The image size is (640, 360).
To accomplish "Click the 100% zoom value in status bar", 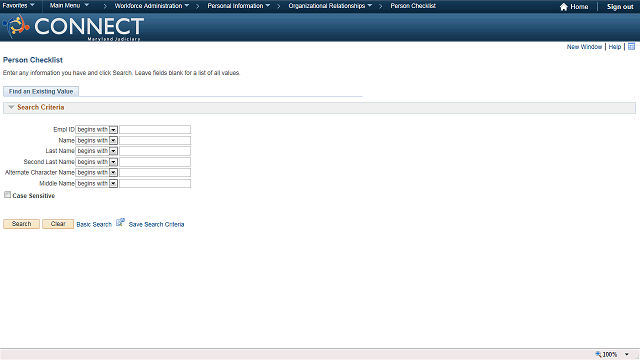I will pyautogui.click(x=610, y=354).
